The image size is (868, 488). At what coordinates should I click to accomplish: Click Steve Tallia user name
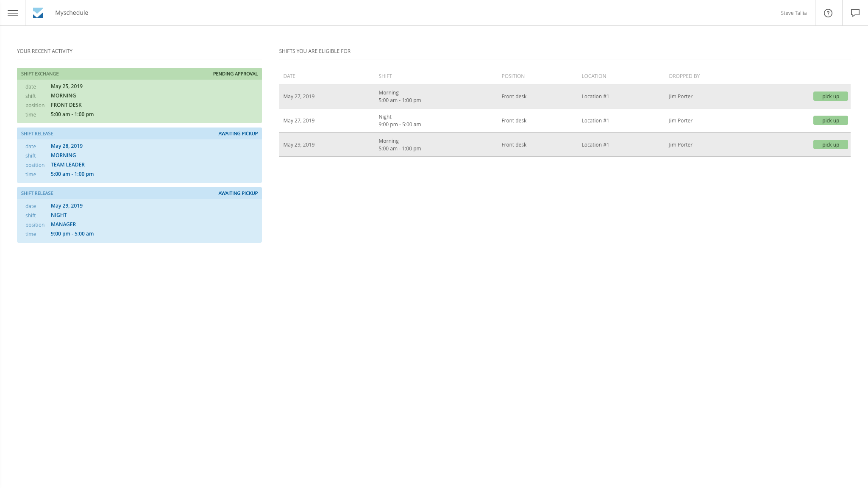click(x=793, y=13)
